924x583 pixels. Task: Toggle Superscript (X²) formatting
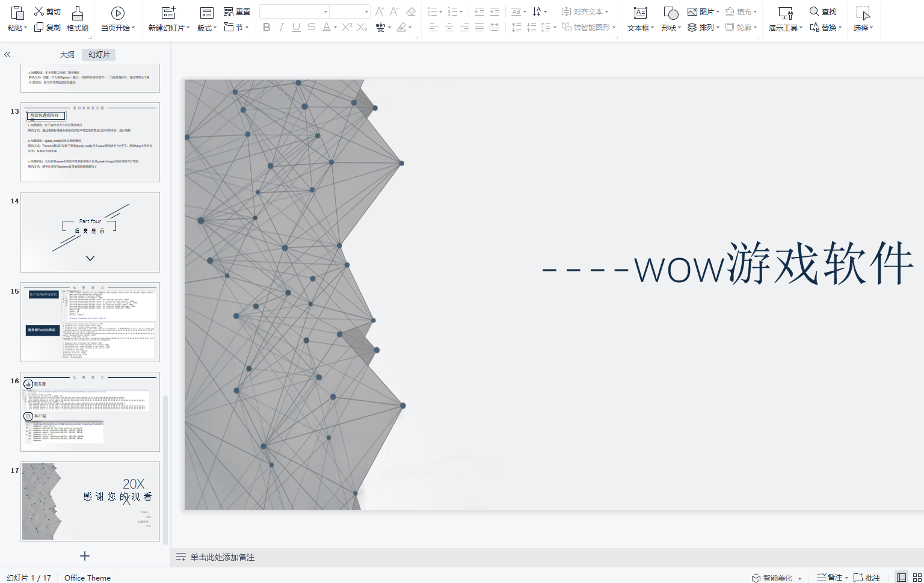coord(347,27)
